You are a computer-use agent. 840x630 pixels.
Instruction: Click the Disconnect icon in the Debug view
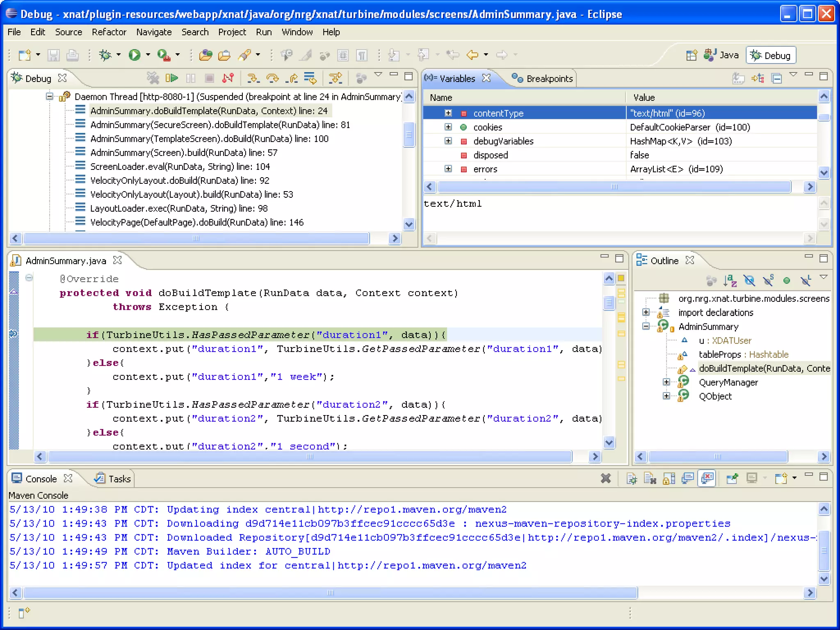coord(228,78)
